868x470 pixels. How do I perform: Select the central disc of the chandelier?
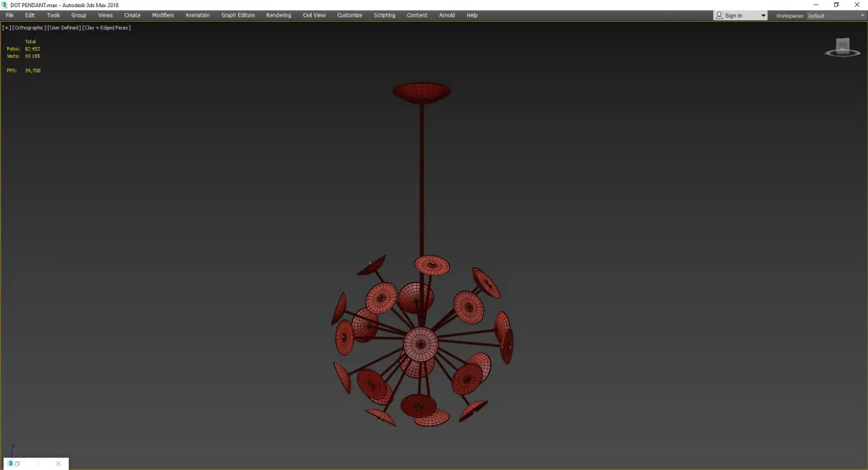pos(420,344)
